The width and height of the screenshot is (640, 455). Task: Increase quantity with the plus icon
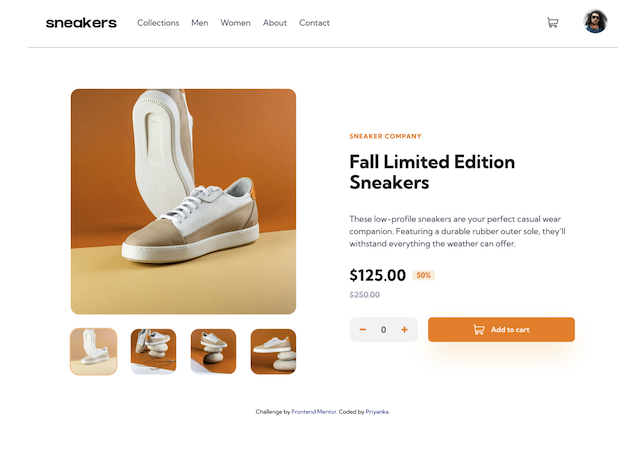tap(404, 330)
